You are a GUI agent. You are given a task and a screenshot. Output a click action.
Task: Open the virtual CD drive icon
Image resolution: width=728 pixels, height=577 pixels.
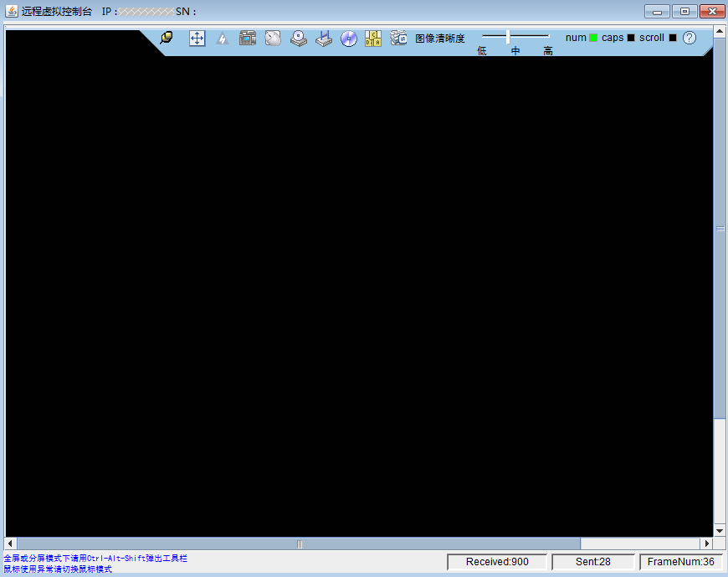click(x=299, y=38)
